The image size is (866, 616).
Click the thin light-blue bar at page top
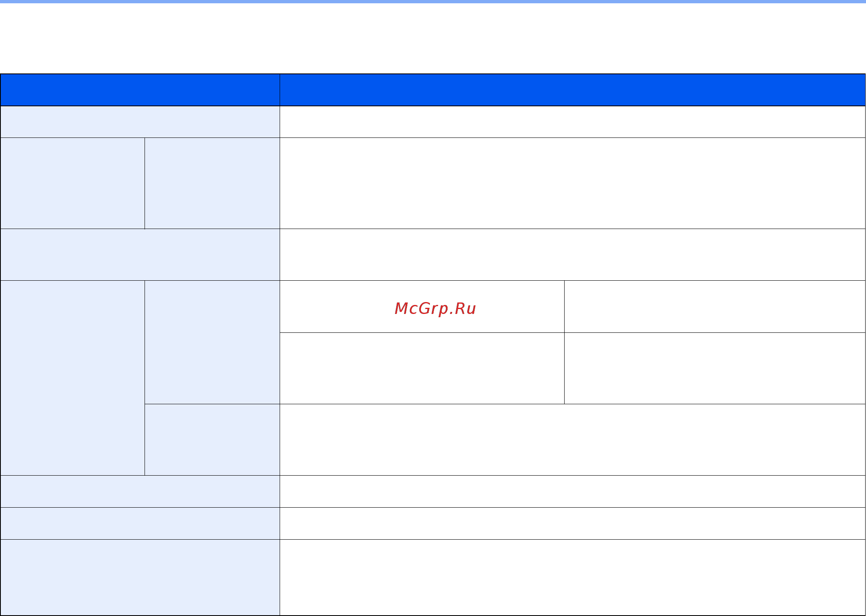coord(433,2)
